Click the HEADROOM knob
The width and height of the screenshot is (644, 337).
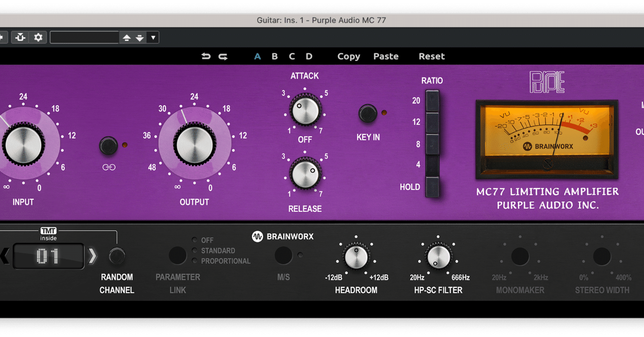point(357,257)
